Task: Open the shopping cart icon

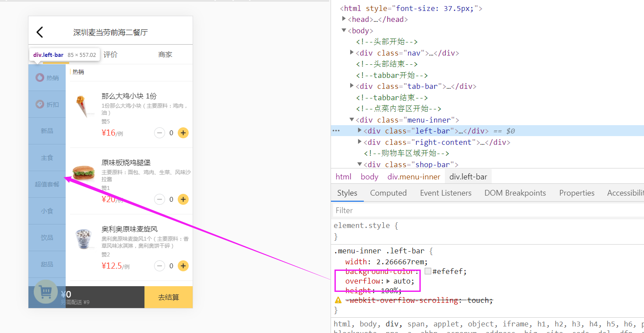Action: coord(46,291)
